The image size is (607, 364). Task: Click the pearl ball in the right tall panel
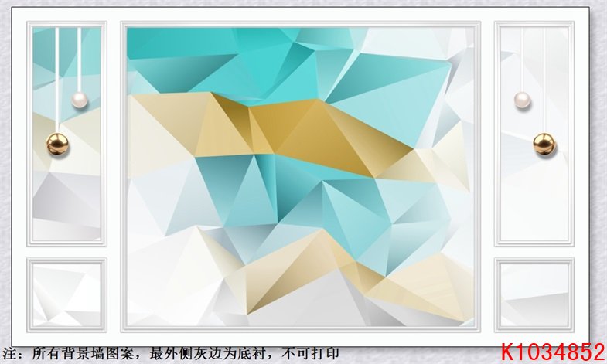522,100
